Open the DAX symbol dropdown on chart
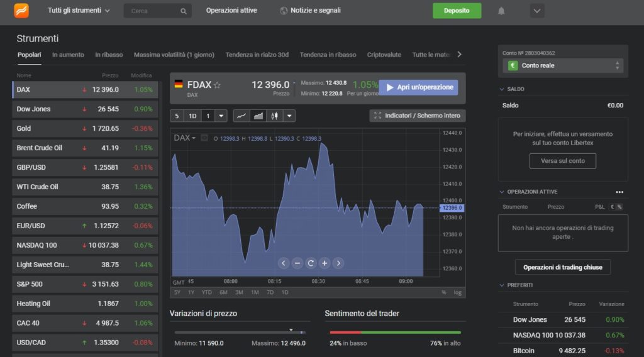 [185, 138]
